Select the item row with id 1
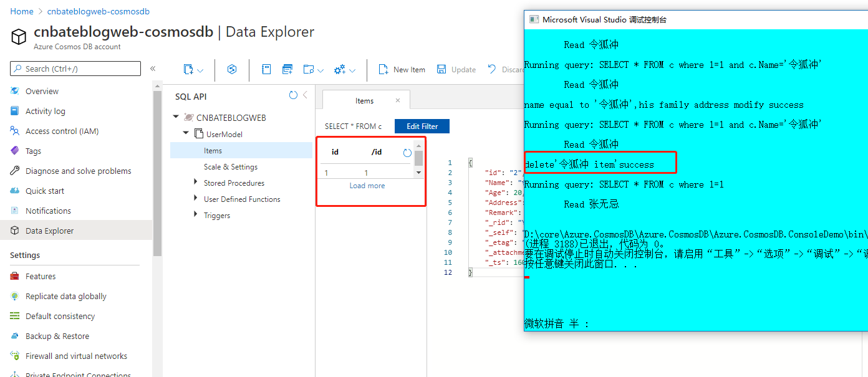This screenshot has height=377, width=868. 366,173
